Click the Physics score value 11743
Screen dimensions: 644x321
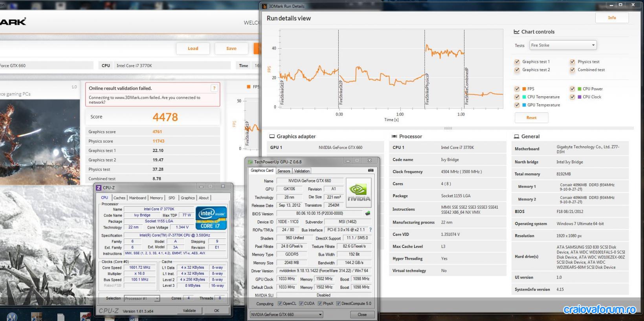point(158,141)
